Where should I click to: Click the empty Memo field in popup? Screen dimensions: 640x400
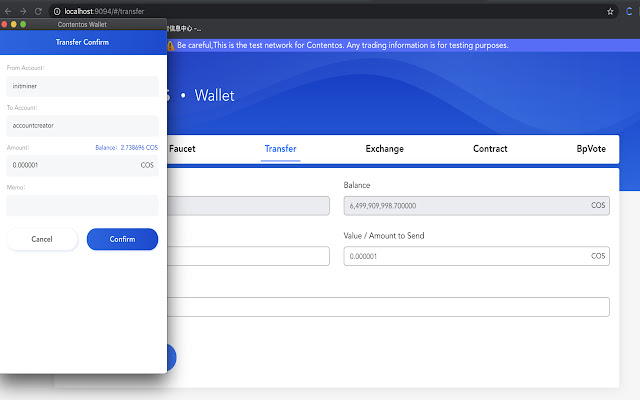(82, 205)
